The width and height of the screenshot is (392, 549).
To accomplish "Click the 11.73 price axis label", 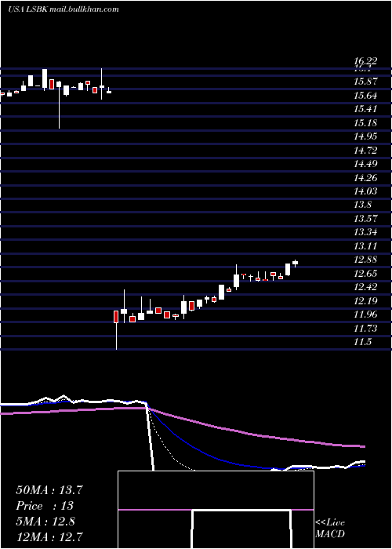I will [x=365, y=329].
